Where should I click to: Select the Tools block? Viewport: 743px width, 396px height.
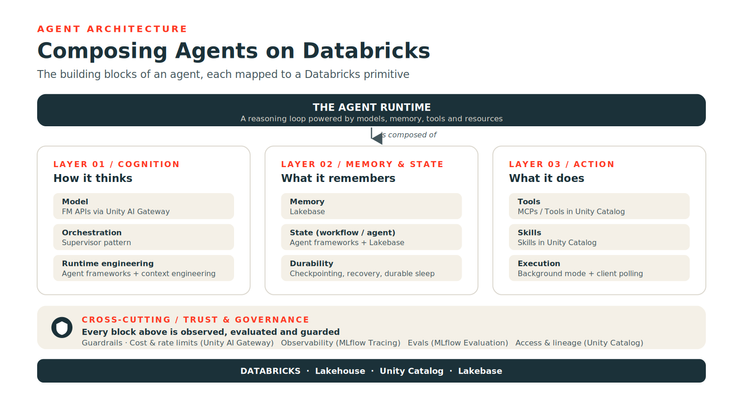[x=599, y=206]
